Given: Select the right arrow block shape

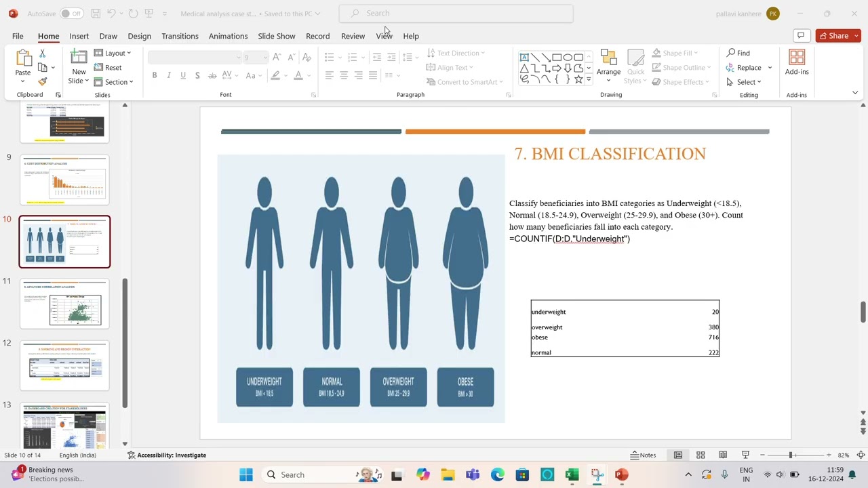Looking at the screenshot, I should [x=557, y=68].
